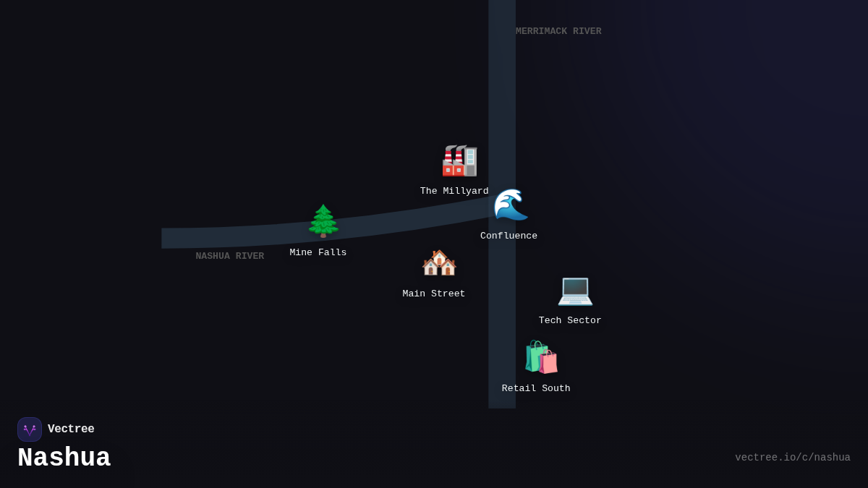This screenshot has width=868, height=488.
Task: Click the 'Tech Sector' label
Action: pyautogui.click(x=570, y=321)
